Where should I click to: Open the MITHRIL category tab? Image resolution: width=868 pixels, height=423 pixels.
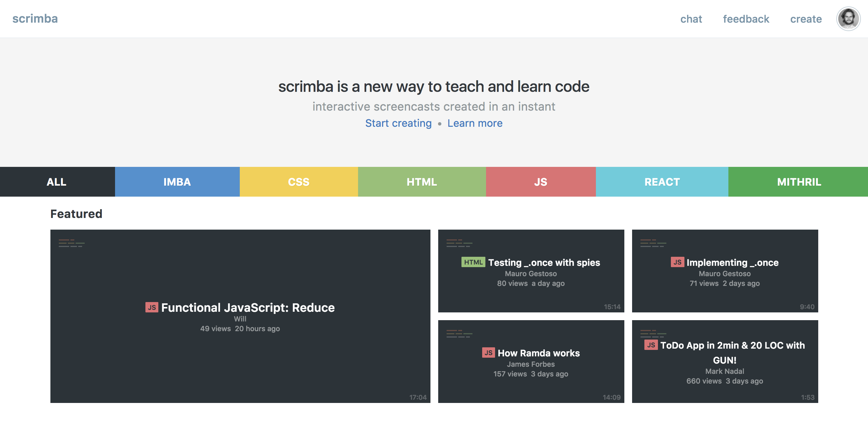[798, 182]
